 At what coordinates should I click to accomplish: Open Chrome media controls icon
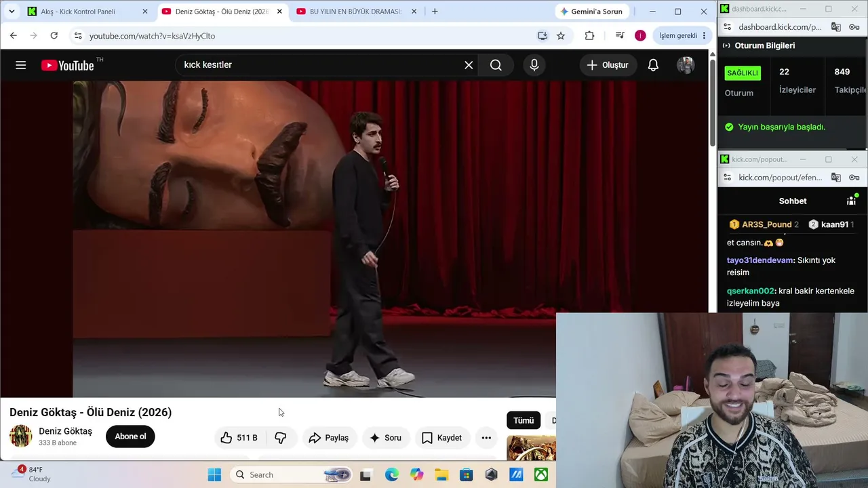tap(619, 36)
